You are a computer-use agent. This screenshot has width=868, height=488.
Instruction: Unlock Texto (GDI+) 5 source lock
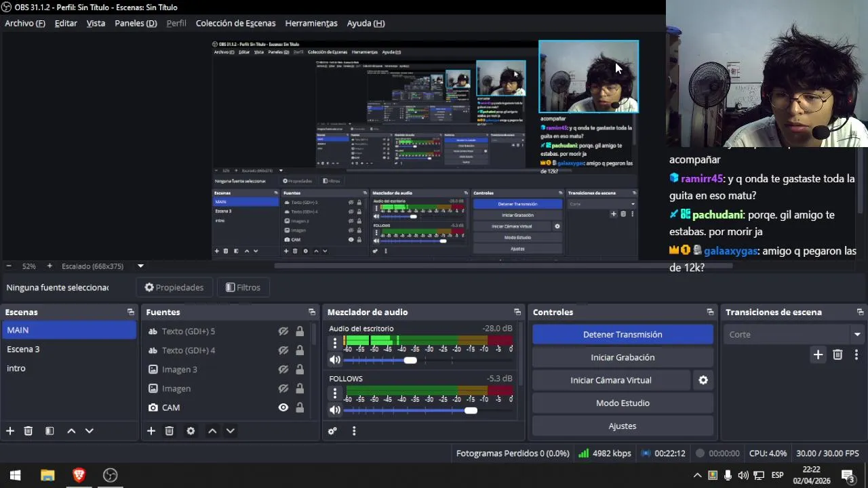click(300, 331)
